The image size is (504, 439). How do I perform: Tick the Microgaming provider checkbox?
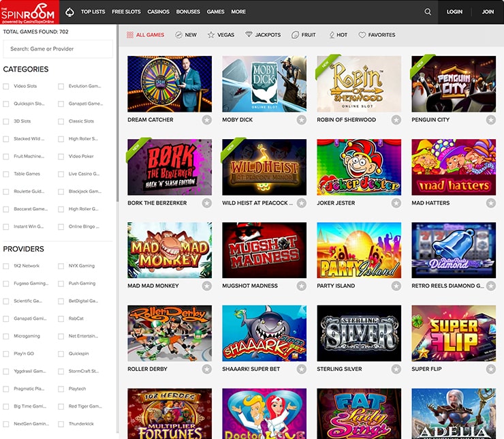point(6,336)
